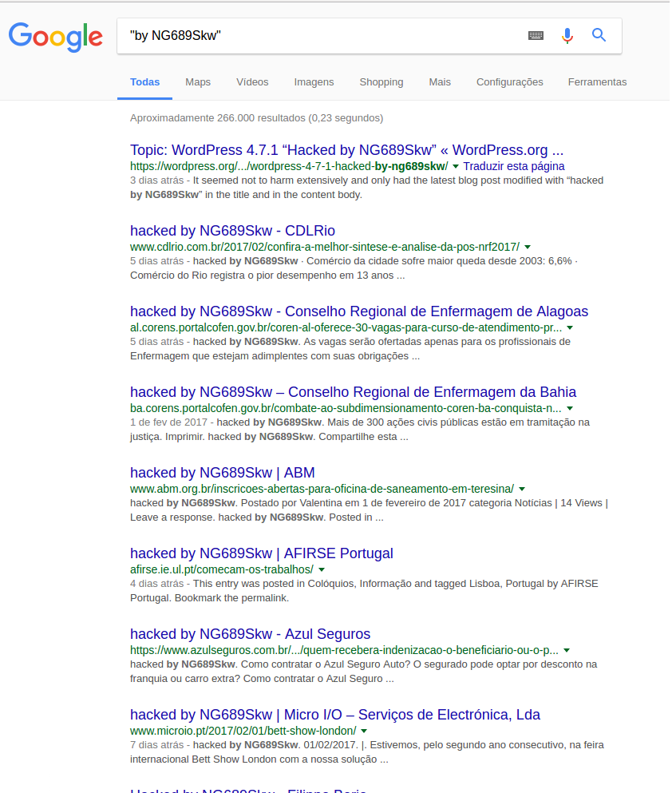
Task: Expand dropdown arrow beside wordpress.org URL
Action: 455,166
